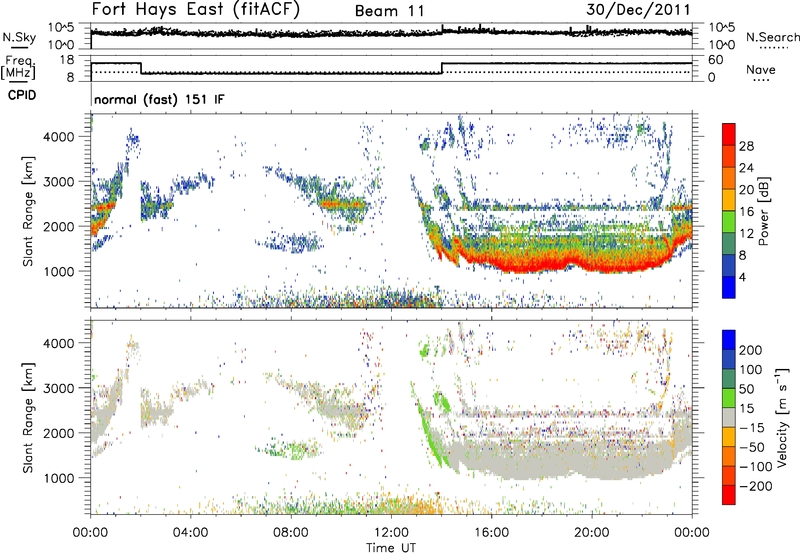Click the large gray scatter region in the velocity panel
Viewport: 800px width, 554px height.
click(561, 458)
